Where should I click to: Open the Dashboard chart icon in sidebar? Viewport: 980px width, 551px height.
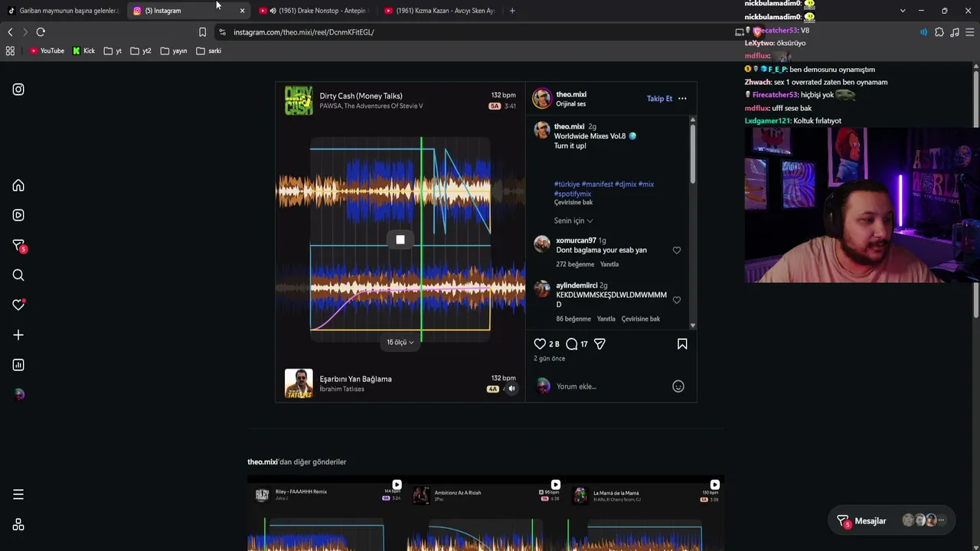[x=18, y=365]
